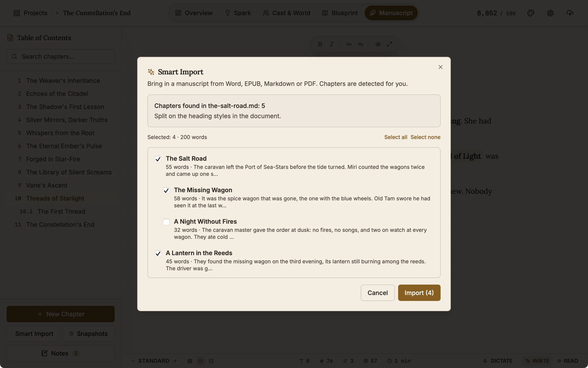588x368 pixels.
Task: Switch to READ mode
Action: click(568, 361)
